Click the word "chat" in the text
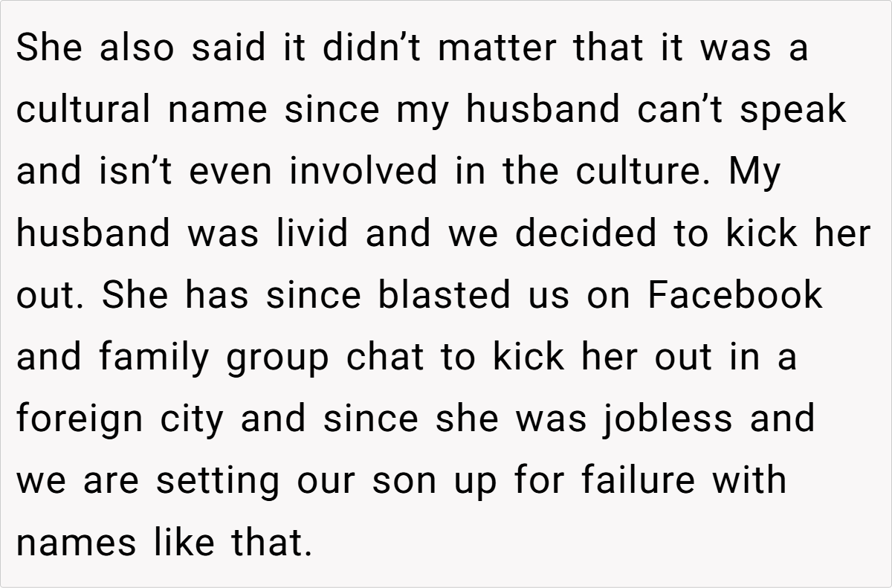 point(387,357)
